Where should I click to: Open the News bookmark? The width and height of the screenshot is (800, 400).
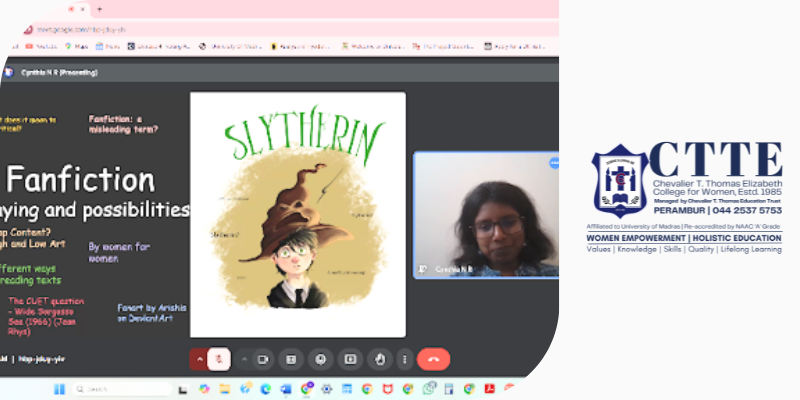point(109,46)
